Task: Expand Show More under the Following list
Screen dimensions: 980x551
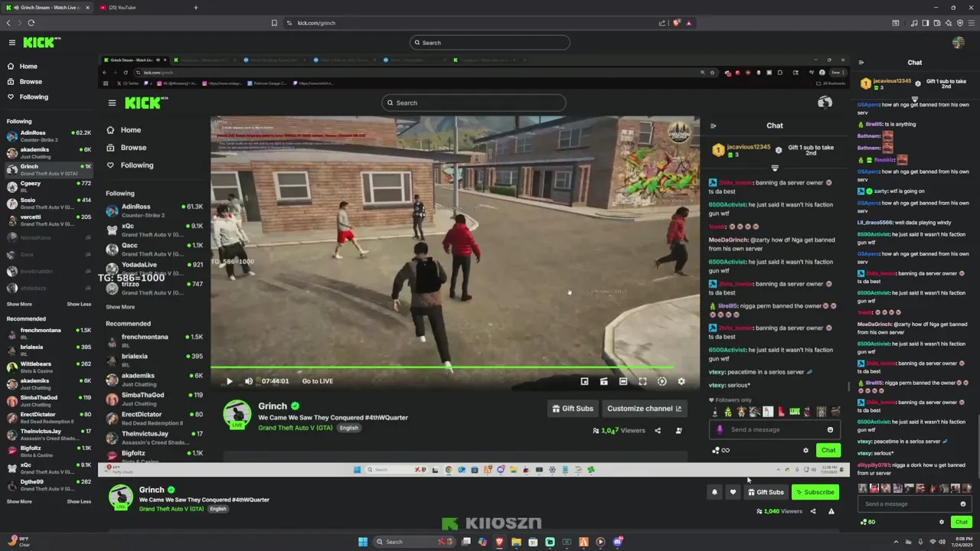Action: (x=19, y=304)
